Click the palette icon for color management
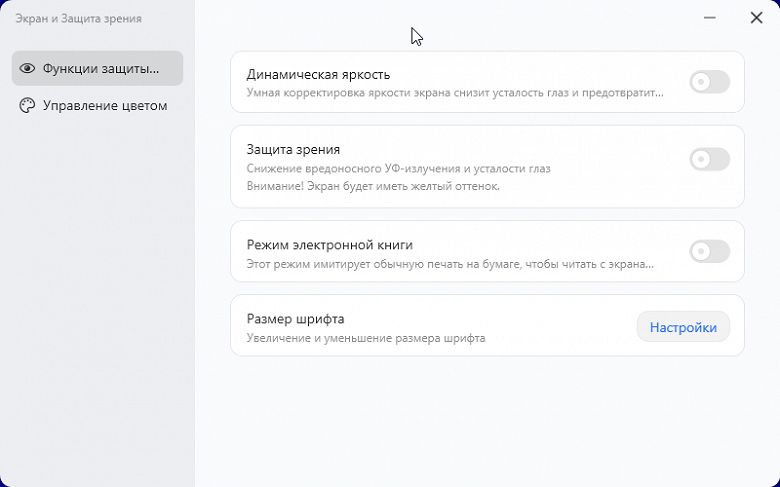Image resolution: width=780 pixels, height=487 pixels. click(x=27, y=105)
